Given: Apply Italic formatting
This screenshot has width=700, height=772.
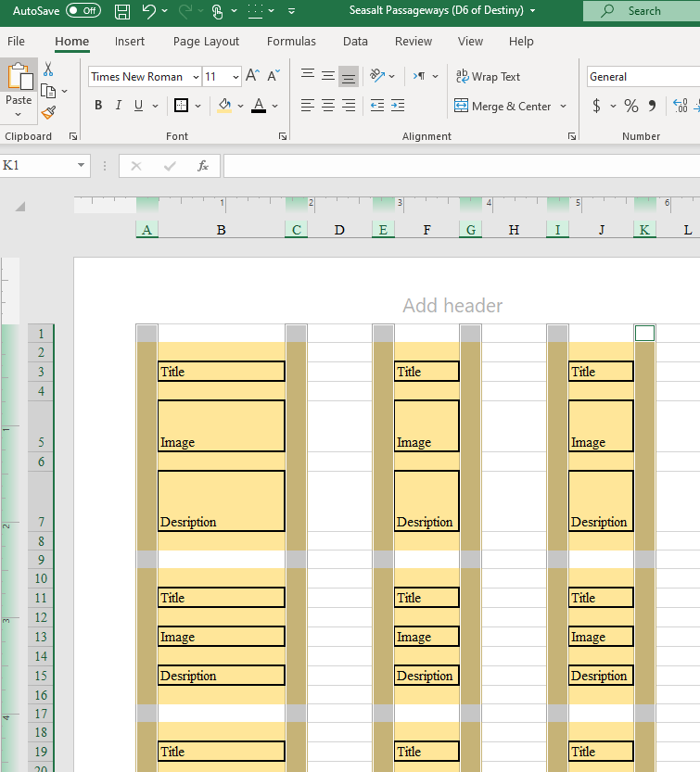Looking at the screenshot, I should (119, 106).
